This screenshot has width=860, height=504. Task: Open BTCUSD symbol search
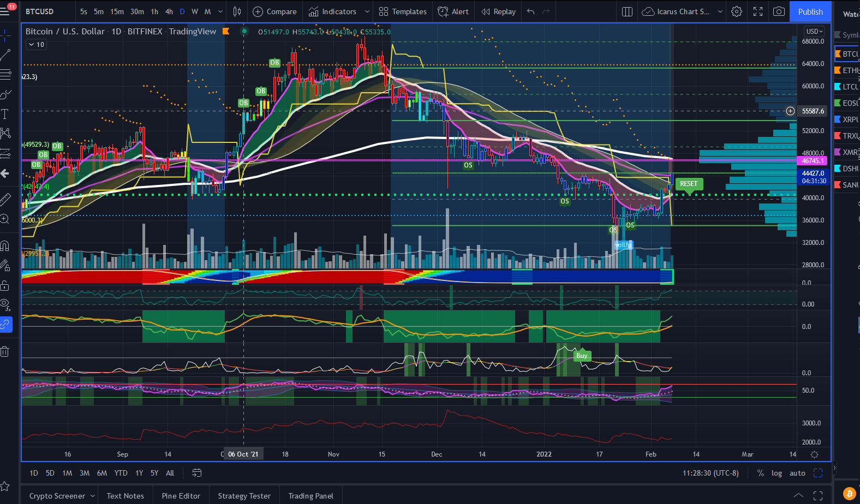tap(39, 11)
